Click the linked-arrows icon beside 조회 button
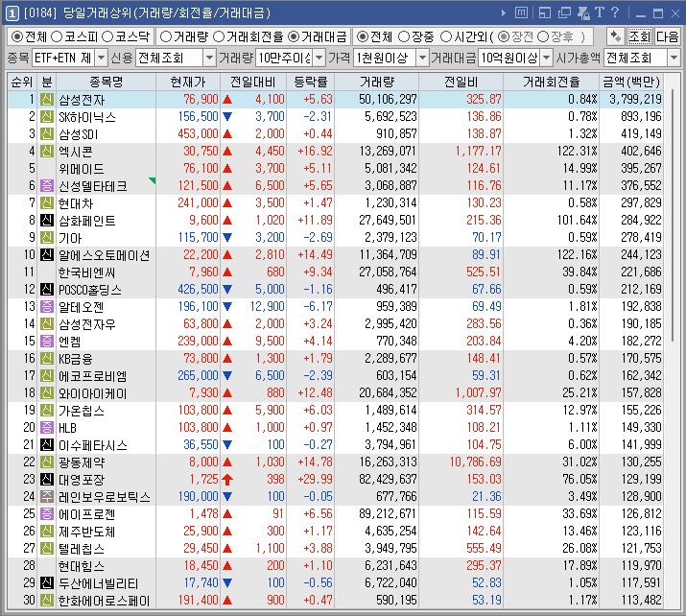Screen dimensions: 686x616 click(616, 36)
